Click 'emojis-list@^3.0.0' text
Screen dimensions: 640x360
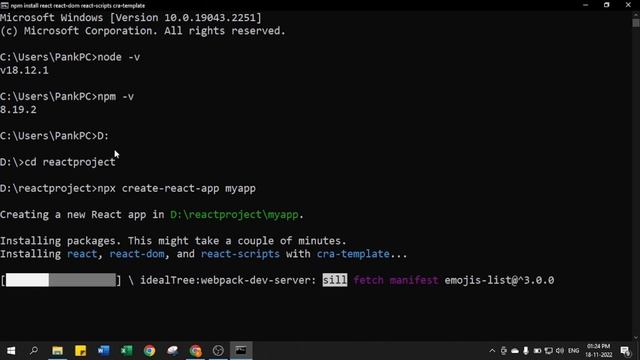[x=499, y=280]
